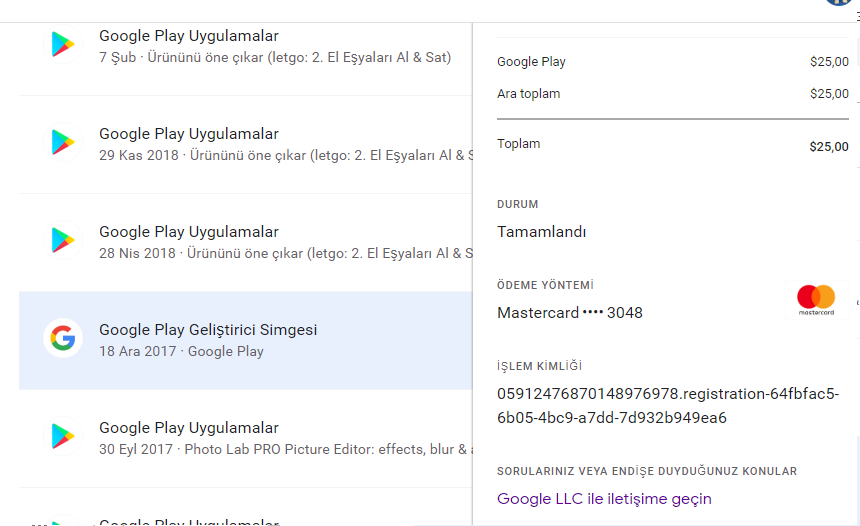Click Play icon of 28 Nis 2018 transaction
Screen dimensions: 860x526
click(63, 240)
